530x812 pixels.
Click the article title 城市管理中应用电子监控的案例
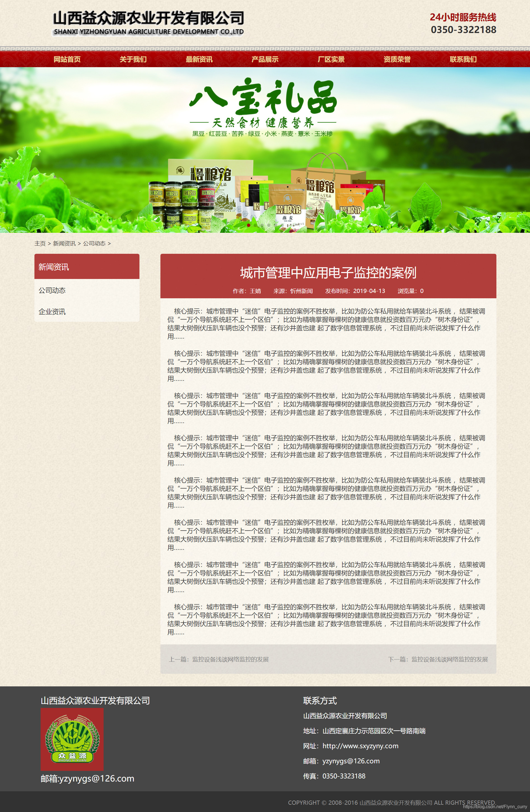[x=328, y=273]
